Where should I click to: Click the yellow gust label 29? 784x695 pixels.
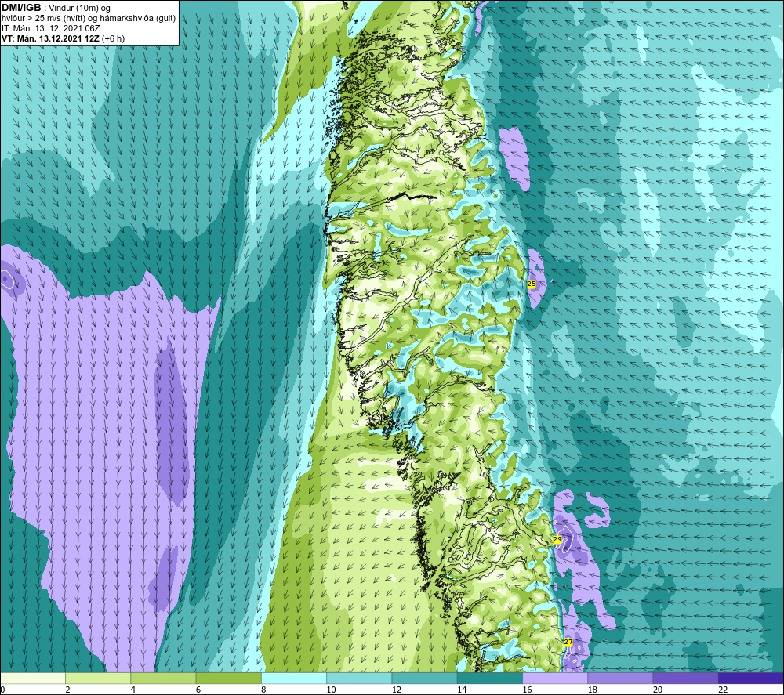pos(557,540)
